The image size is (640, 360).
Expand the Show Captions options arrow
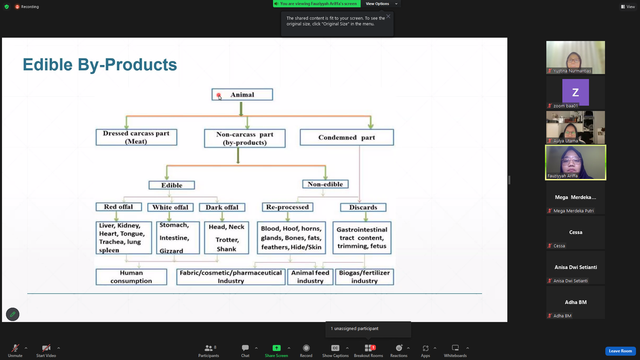click(x=347, y=348)
